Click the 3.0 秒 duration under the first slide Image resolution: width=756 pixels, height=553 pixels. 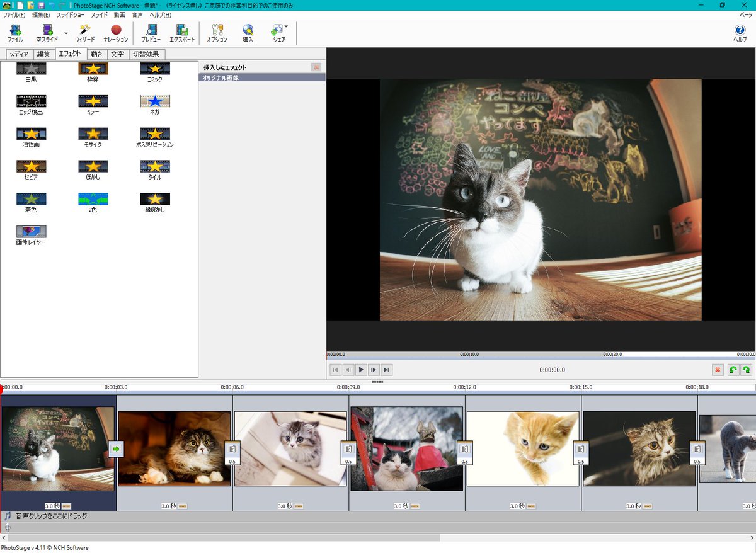point(52,506)
